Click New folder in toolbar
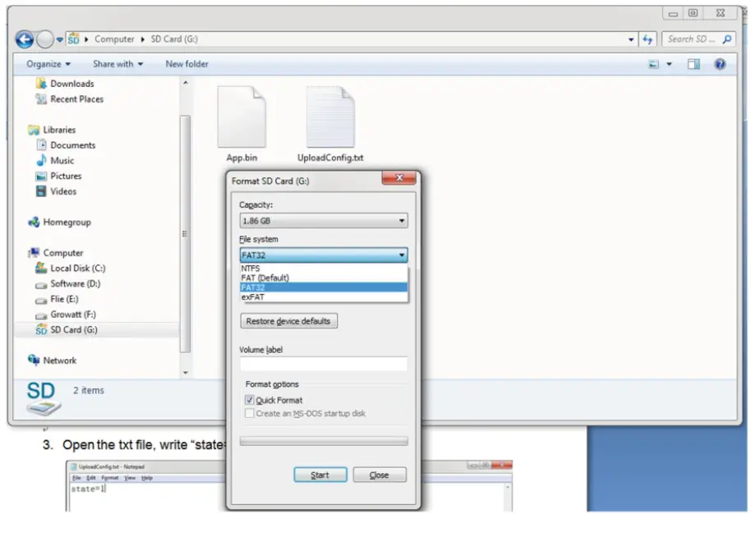The width and height of the screenshot is (756, 533). coord(187,63)
